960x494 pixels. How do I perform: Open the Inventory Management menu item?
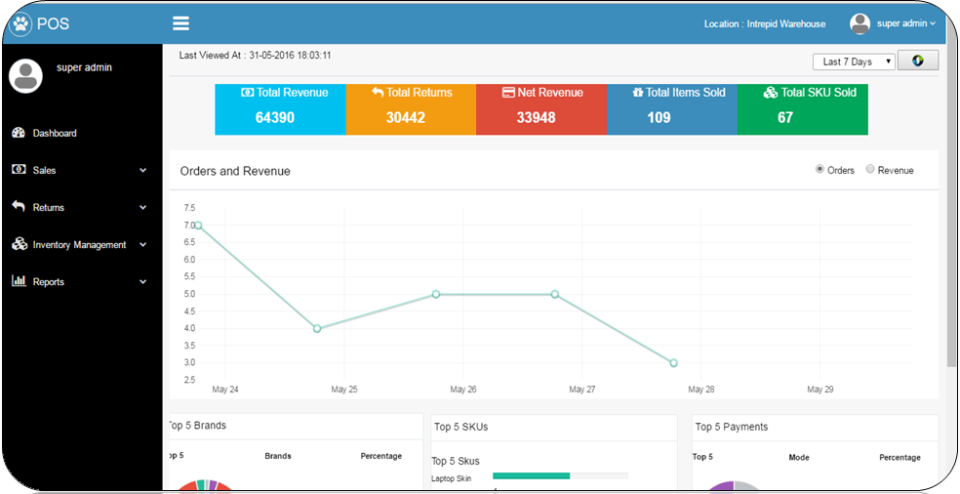point(80,245)
